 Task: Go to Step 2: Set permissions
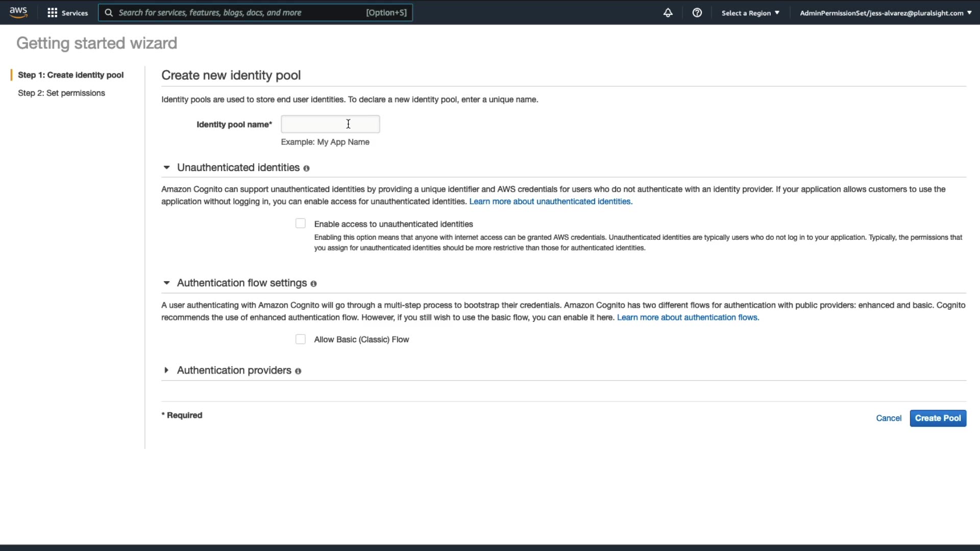click(x=61, y=93)
